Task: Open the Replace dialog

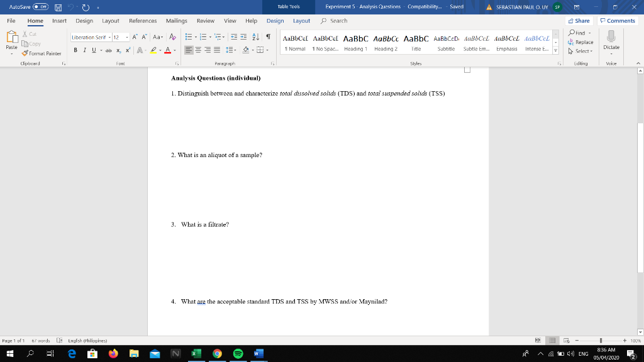Action: click(x=580, y=41)
